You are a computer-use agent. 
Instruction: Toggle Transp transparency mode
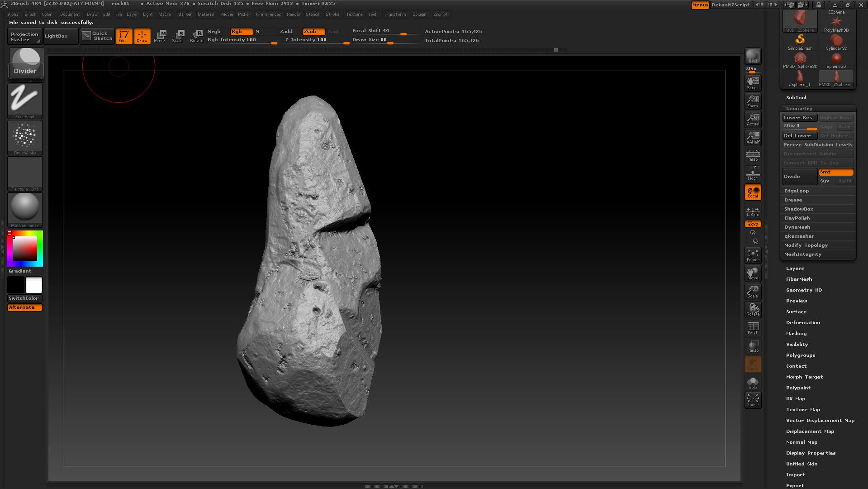point(753,346)
